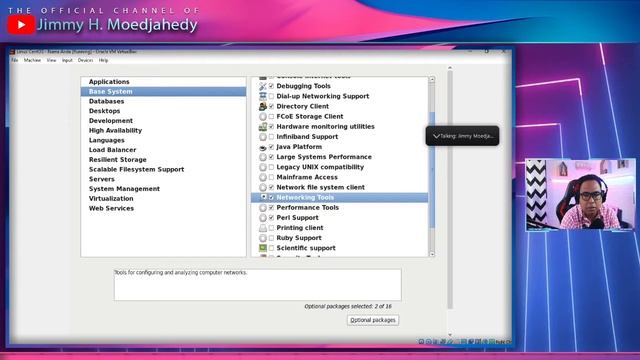Click the Java Platform coffee cup icon
Image resolution: width=640 pixels, height=360 pixels.
click(263, 147)
